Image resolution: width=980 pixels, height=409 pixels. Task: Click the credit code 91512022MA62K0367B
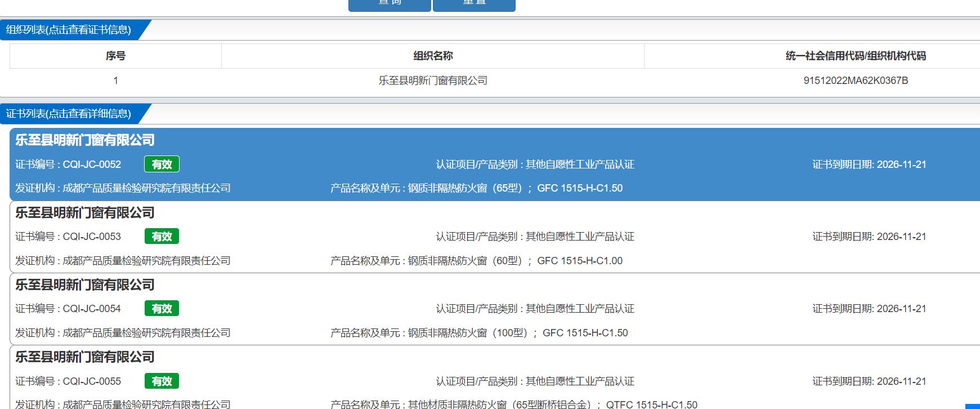click(856, 81)
